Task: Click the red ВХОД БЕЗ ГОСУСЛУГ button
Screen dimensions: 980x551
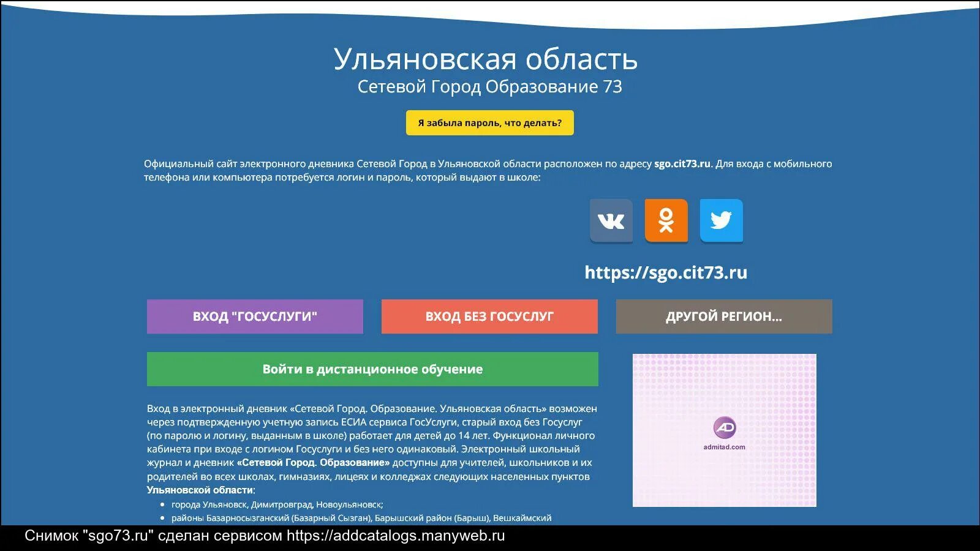Action: pyautogui.click(x=489, y=317)
